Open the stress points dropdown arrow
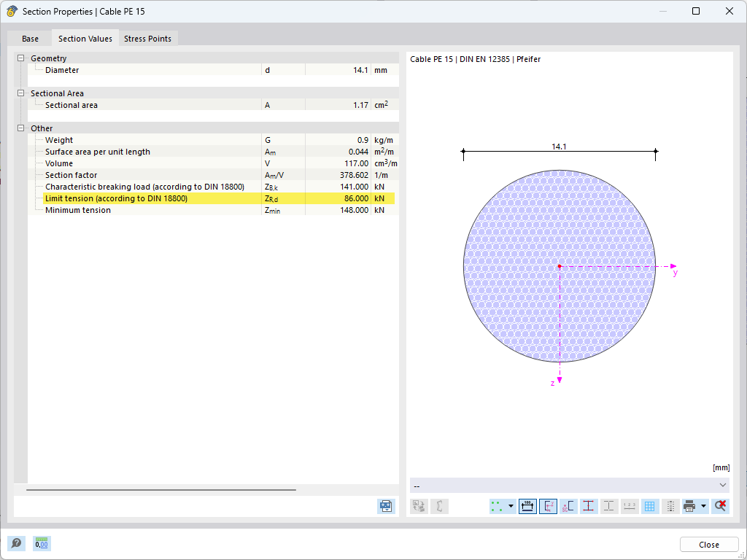 coord(511,506)
